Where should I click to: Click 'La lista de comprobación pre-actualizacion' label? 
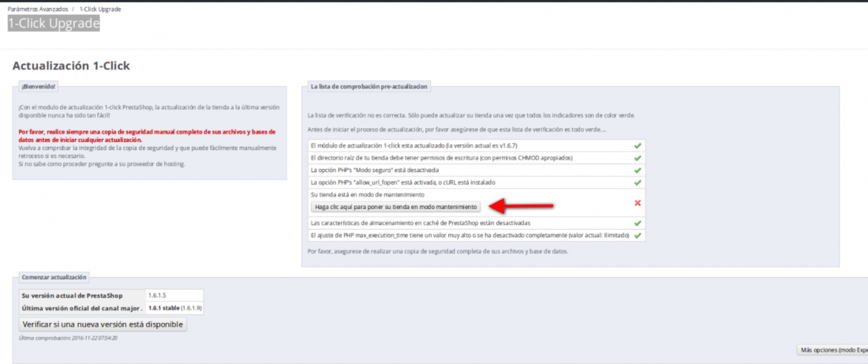369,87
